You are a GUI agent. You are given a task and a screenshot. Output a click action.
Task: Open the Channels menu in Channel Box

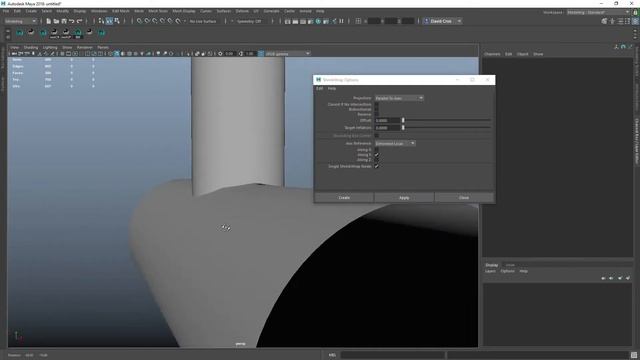pyautogui.click(x=492, y=54)
